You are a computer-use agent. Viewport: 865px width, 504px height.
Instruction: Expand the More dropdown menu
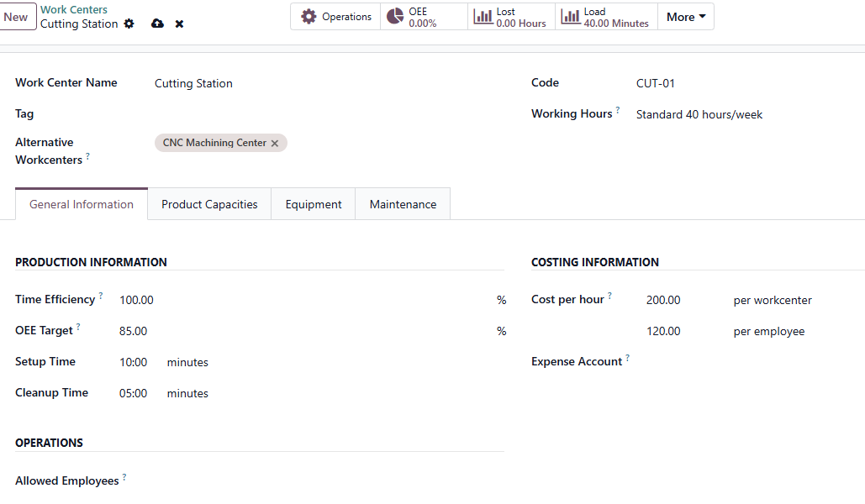(685, 17)
